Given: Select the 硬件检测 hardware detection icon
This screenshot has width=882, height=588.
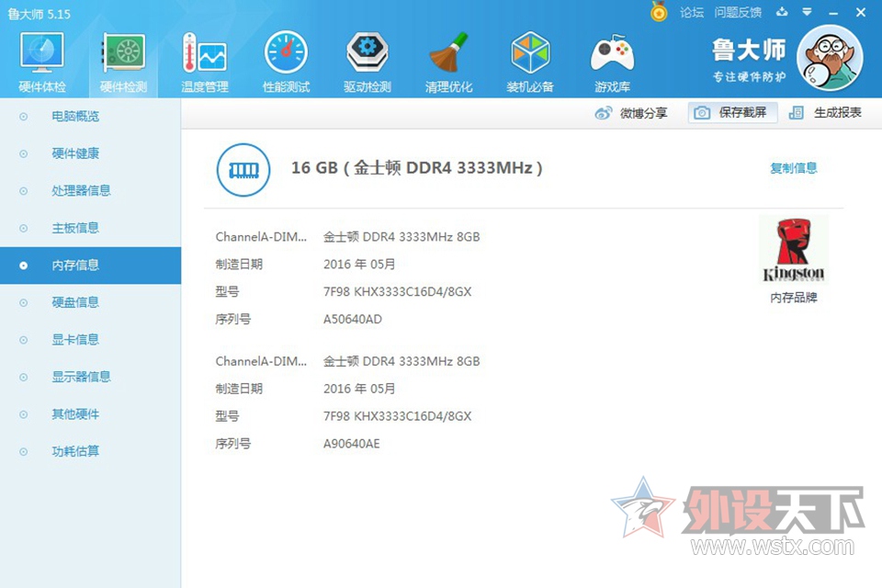Looking at the screenshot, I should 123,62.
